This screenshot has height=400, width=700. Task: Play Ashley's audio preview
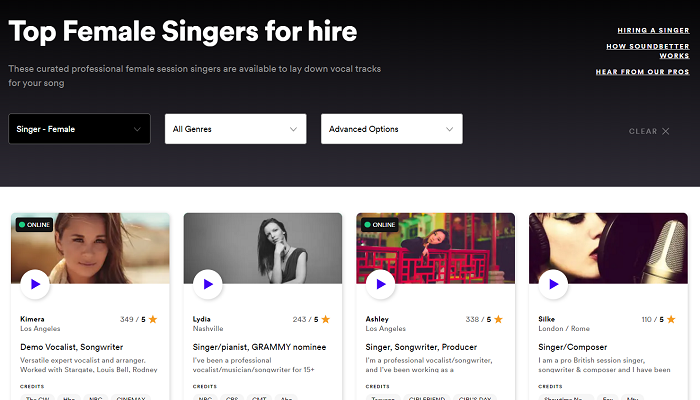380,284
